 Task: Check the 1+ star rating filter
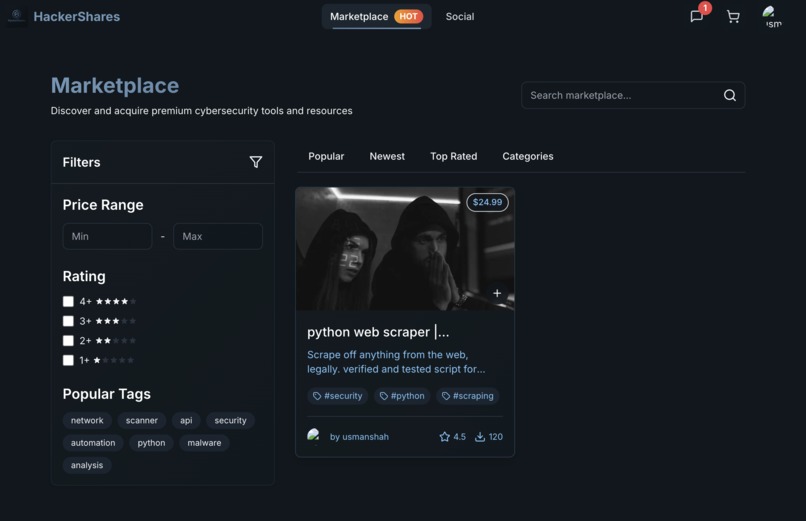pos(68,360)
